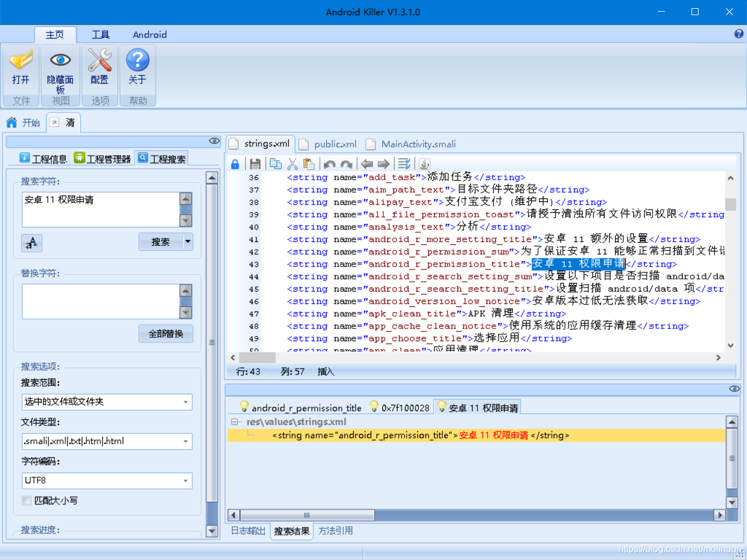Click the 行: 43 status bar entry

coord(248,372)
